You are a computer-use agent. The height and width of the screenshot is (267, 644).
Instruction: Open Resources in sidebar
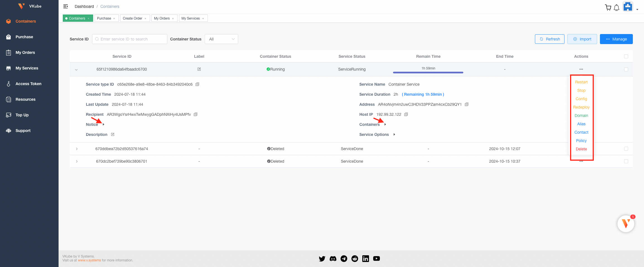coord(25,99)
